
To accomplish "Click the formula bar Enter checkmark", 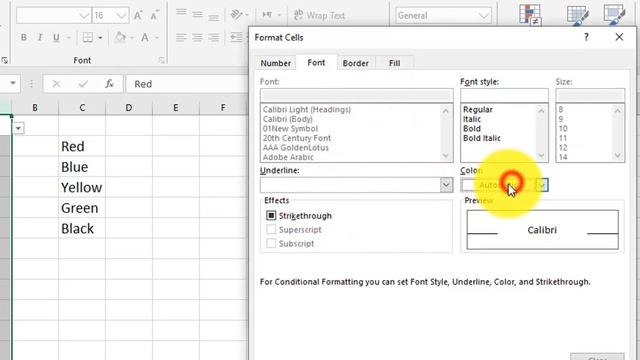I will point(83,84).
